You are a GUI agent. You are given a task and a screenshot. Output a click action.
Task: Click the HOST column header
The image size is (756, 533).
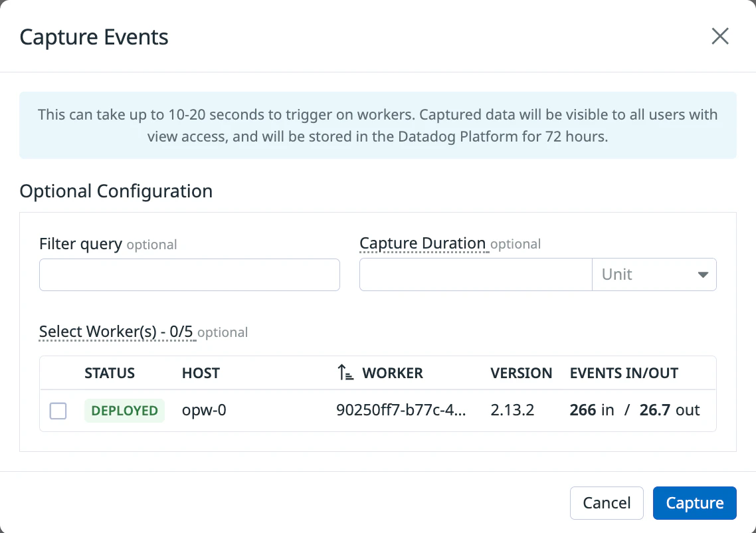[201, 373]
